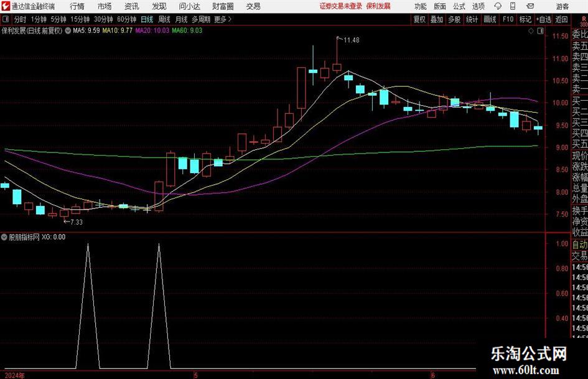588x379 pixels.
Task: Open the 问小达 menu
Action: tap(189, 6)
